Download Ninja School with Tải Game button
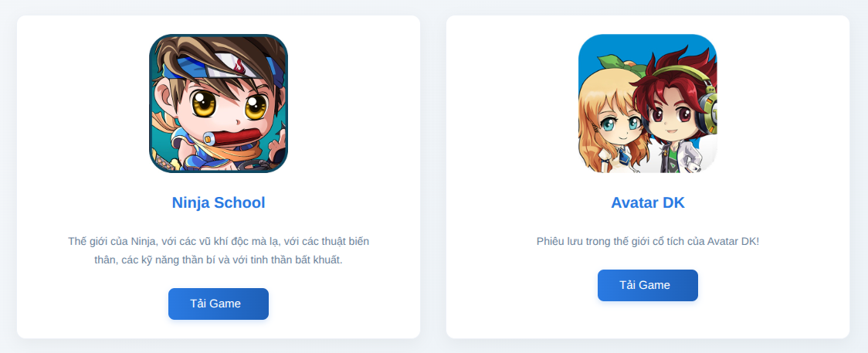Screen dimensions: 868x353 (x=219, y=304)
